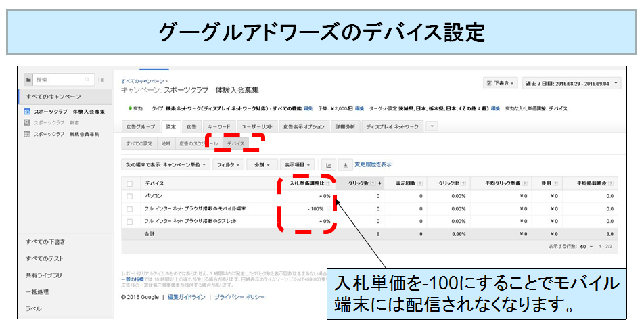Viewport: 644px width, 330px height.
Task: Check the パソコン row checkbox
Action: tap(130, 197)
